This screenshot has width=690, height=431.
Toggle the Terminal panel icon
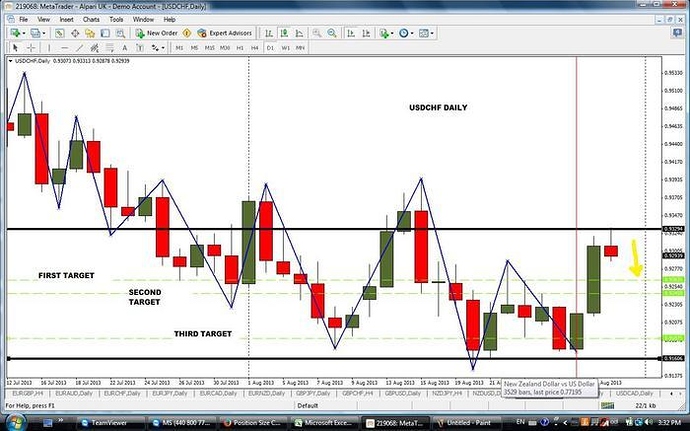click(x=105, y=33)
